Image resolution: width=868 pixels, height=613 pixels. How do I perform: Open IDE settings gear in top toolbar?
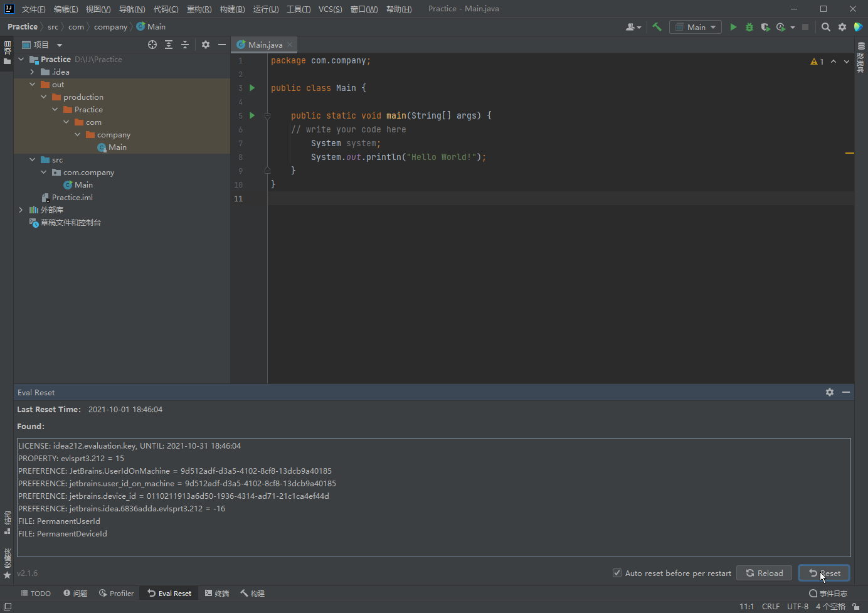coord(842,27)
